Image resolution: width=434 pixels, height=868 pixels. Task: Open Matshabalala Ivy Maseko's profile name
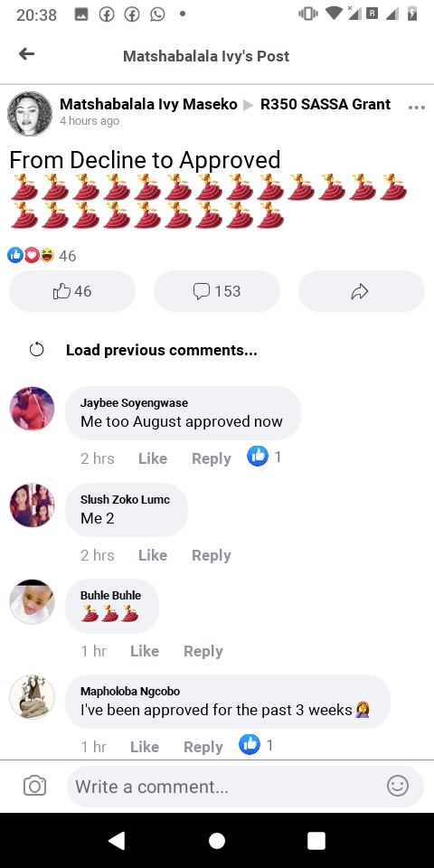[x=148, y=104]
